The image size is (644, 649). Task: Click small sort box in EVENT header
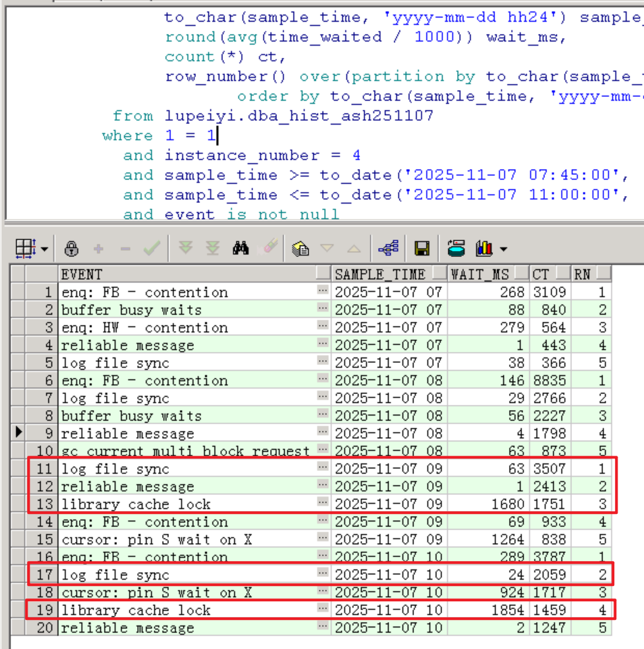tap(323, 273)
